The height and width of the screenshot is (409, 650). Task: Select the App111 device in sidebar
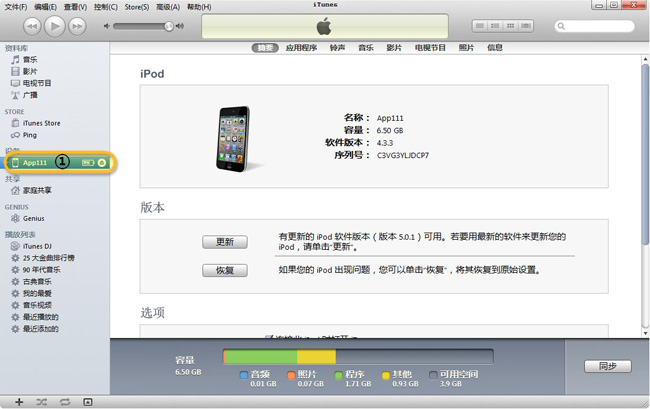35,163
